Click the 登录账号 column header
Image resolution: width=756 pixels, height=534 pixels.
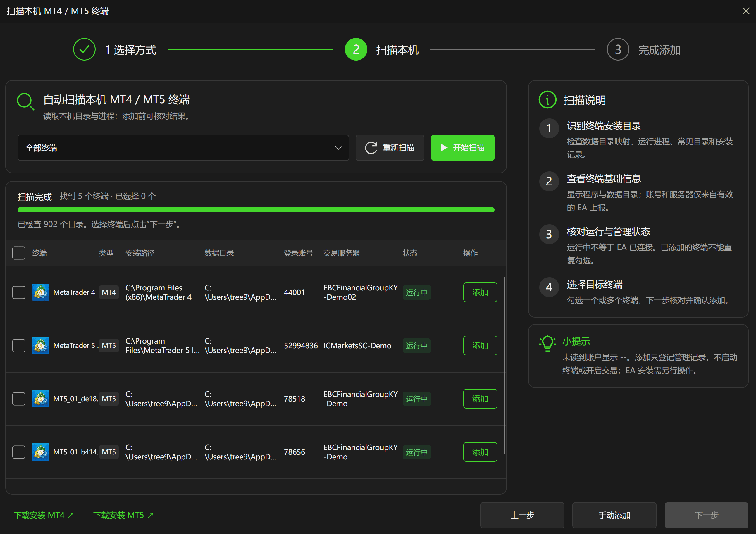298,253
